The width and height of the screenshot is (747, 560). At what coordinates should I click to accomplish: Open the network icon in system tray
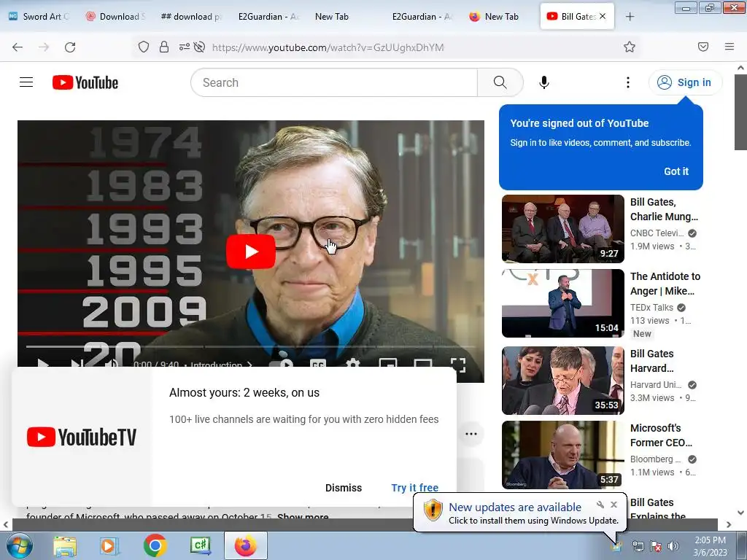click(638, 546)
